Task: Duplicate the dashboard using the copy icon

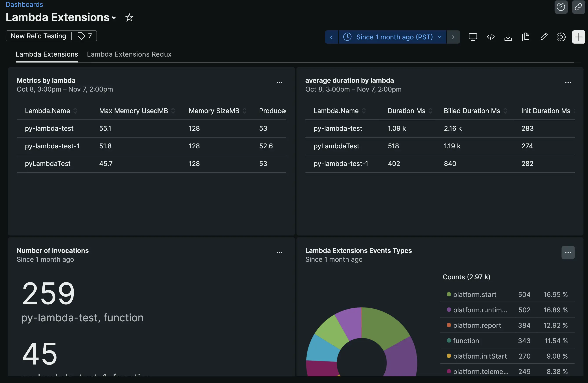Action: click(526, 37)
